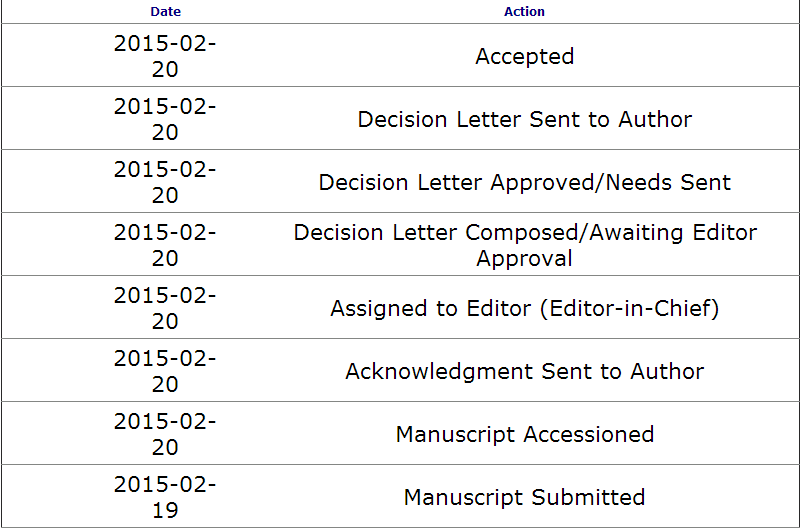Click the '(Editor-in-Chief)' parenthetical text
This screenshot has height=529, width=800.
629,308
